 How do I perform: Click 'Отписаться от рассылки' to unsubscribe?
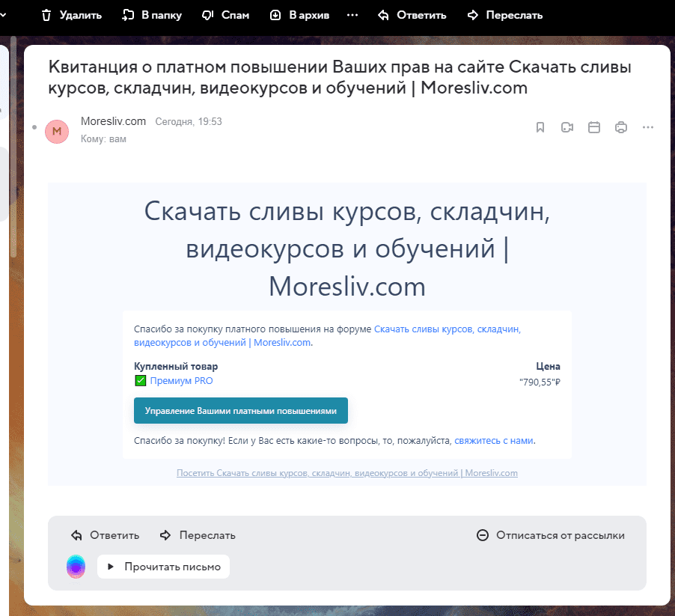pyautogui.click(x=550, y=535)
